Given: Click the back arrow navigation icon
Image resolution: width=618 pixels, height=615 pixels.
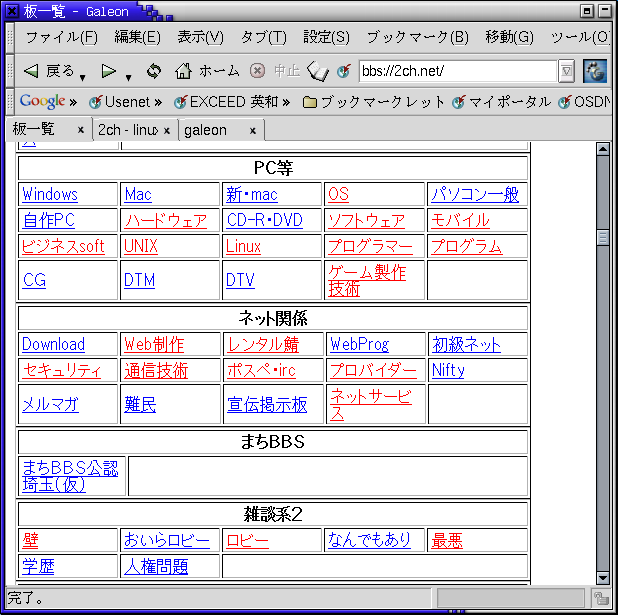Looking at the screenshot, I should point(31,71).
